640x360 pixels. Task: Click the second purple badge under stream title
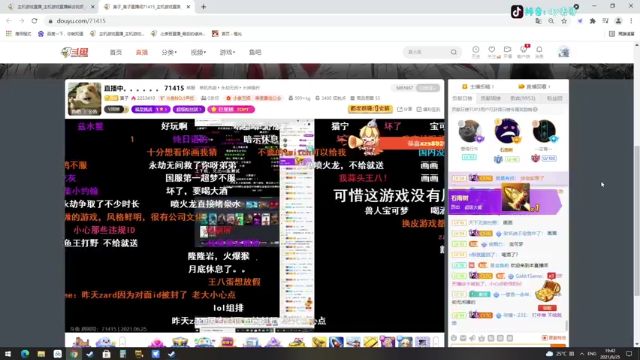189,109
